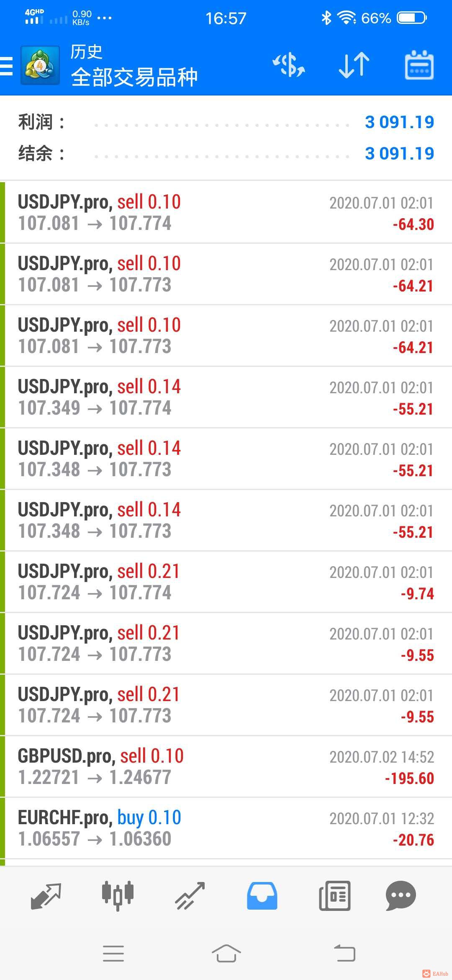Tap the balance total row
The height and width of the screenshot is (980, 452).
(226, 153)
